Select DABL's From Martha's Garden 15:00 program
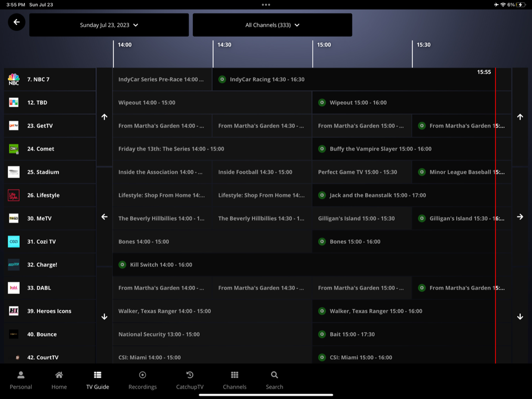 [x=362, y=288]
